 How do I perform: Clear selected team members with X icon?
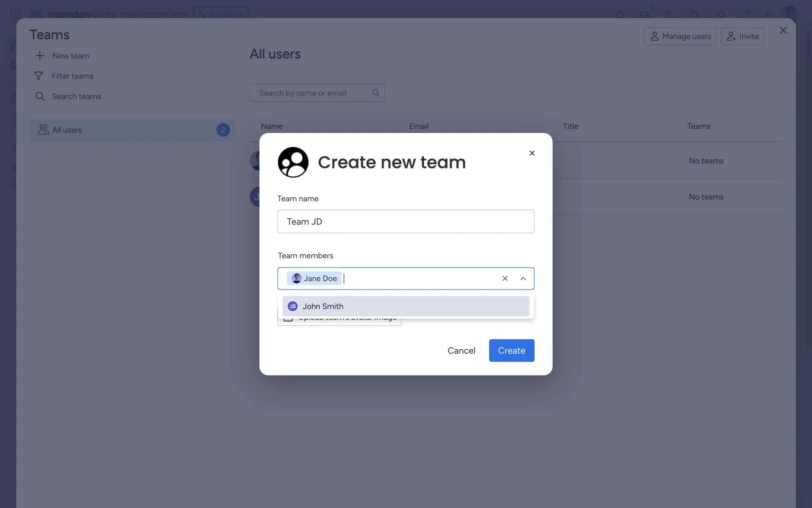pos(505,279)
